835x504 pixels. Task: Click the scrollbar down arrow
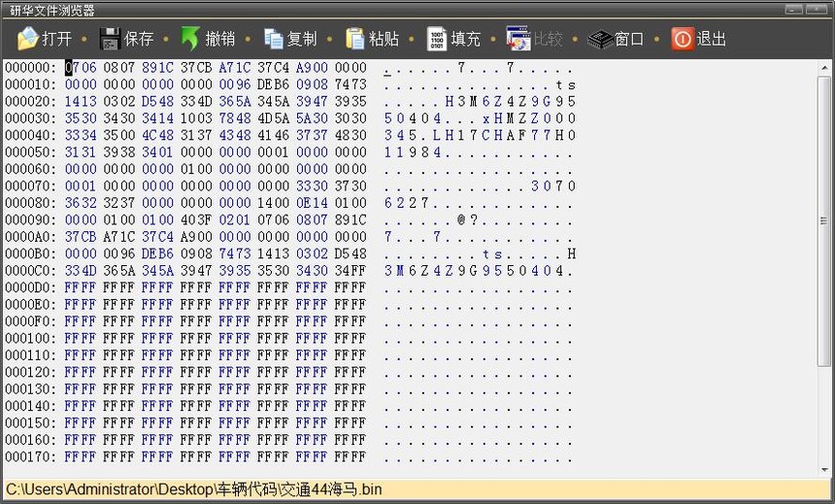(823, 470)
